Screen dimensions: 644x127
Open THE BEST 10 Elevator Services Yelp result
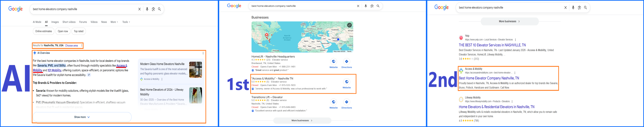click(492, 45)
